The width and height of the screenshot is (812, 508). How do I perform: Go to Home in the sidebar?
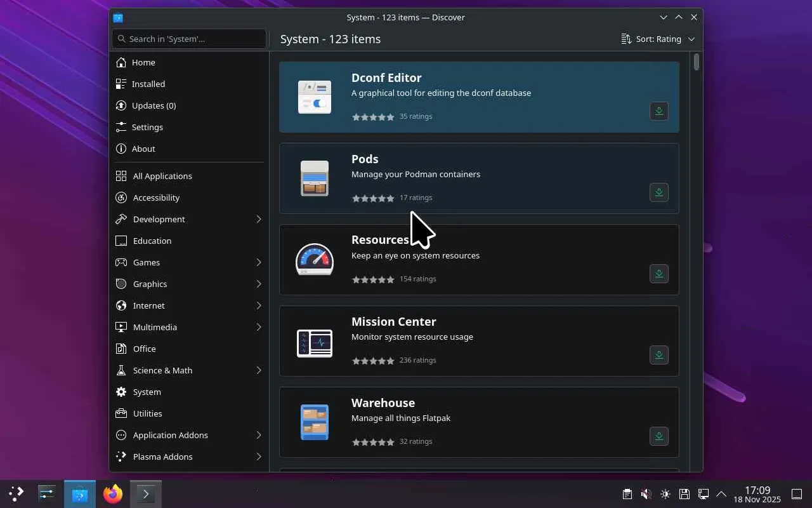click(x=189, y=62)
